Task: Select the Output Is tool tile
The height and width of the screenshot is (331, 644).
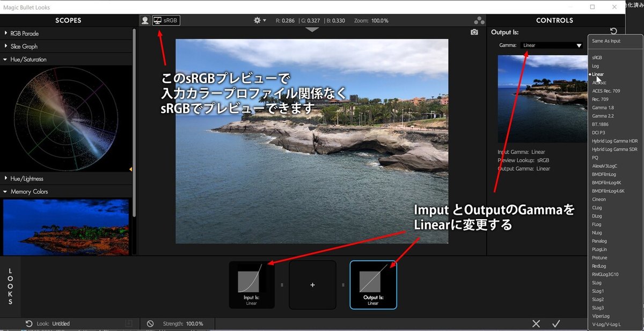Action: pos(373,285)
